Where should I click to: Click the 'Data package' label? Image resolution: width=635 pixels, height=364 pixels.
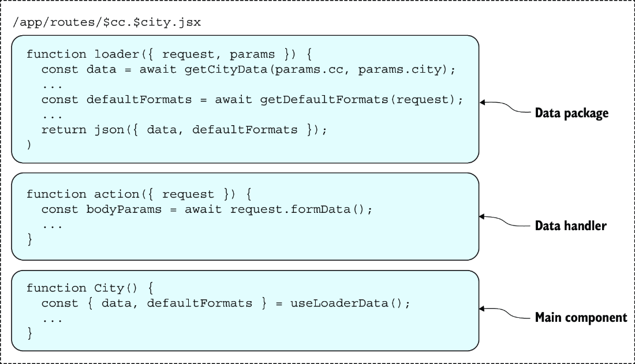pos(571,113)
